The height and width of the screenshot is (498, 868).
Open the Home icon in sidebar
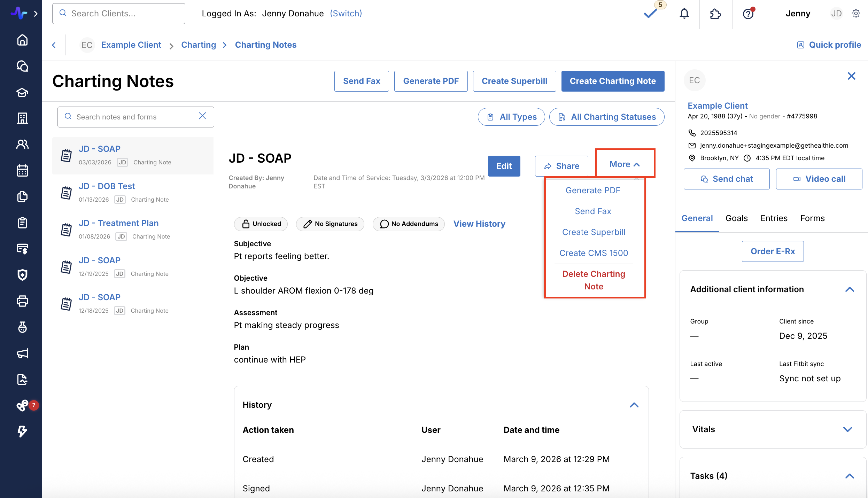(x=22, y=40)
